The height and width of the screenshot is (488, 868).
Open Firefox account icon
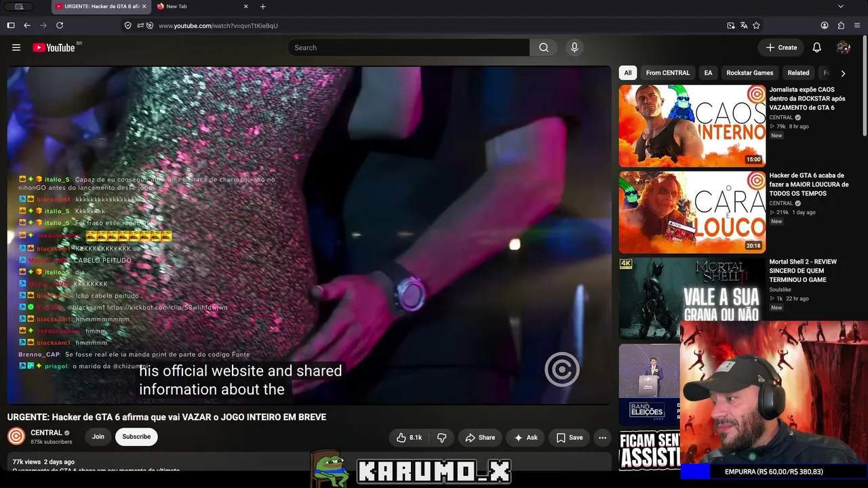825,25
